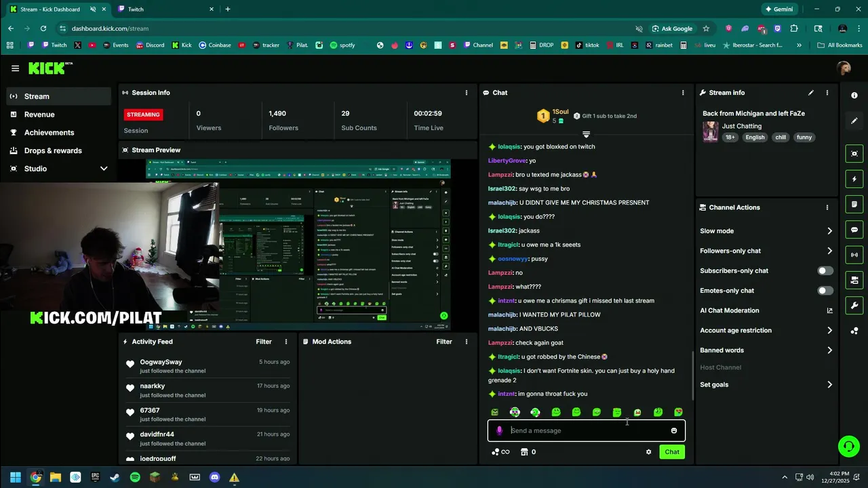Click the pencil icon in right rail
This screenshot has width=868, height=488.
click(854, 121)
